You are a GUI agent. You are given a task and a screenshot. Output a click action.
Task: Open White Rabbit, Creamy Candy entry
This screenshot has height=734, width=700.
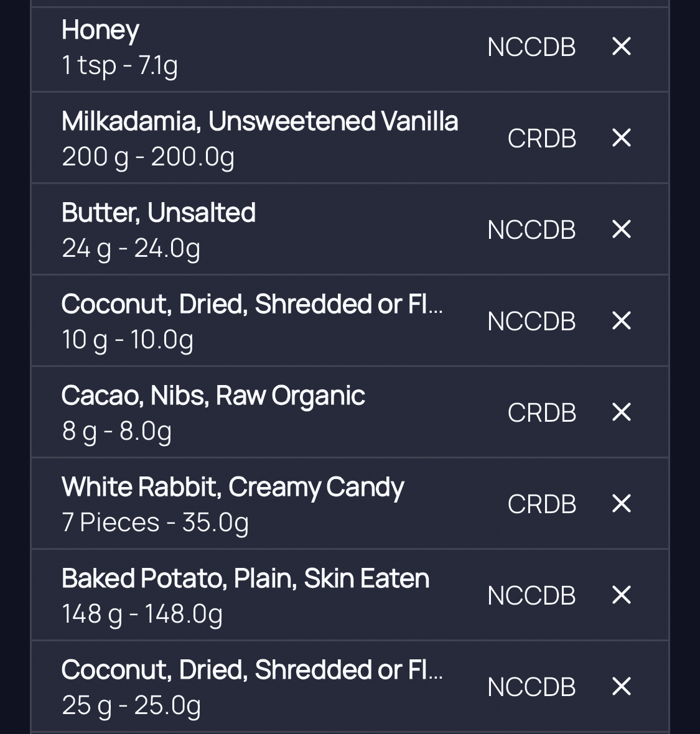click(x=350, y=504)
